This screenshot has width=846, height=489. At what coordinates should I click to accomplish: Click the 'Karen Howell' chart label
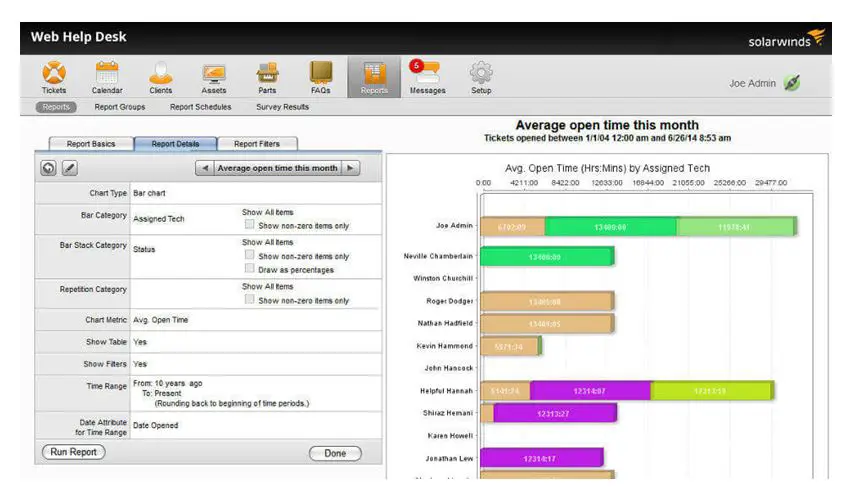click(x=450, y=436)
